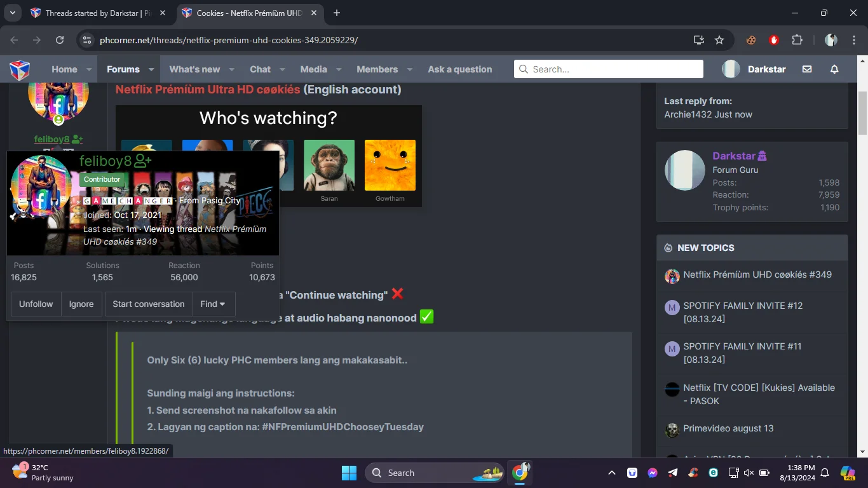Open the alerts bell icon
Image resolution: width=868 pixels, height=488 pixels.
(834, 69)
